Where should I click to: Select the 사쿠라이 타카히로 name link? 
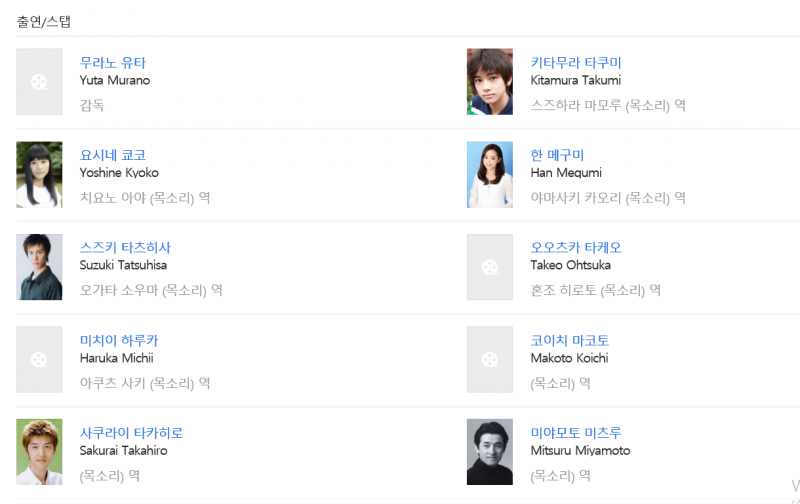[x=132, y=433]
